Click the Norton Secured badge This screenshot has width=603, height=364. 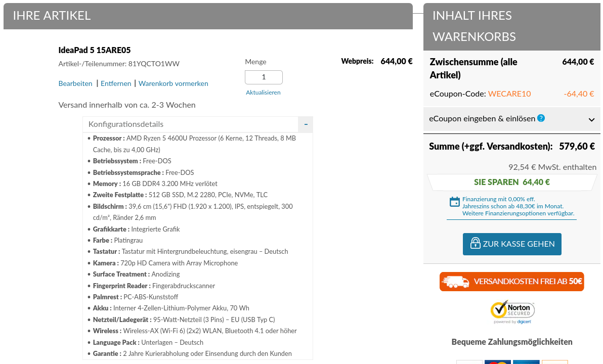[x=512, y=312]
